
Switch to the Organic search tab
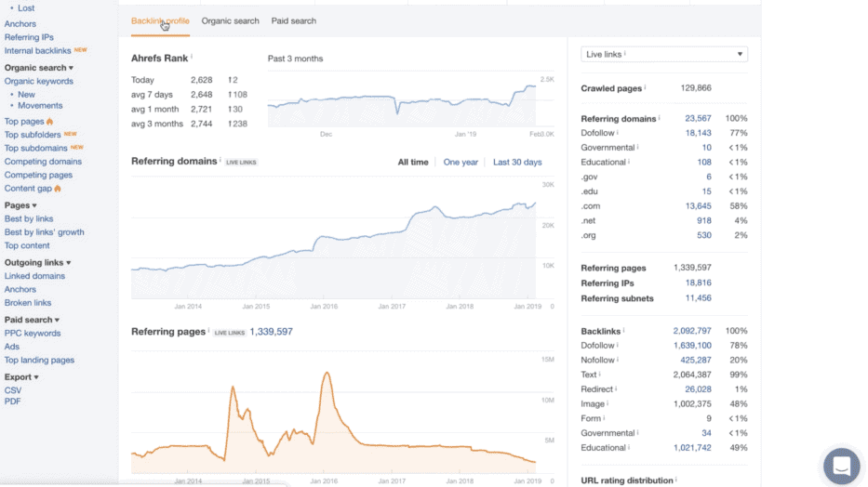(231, 21)
